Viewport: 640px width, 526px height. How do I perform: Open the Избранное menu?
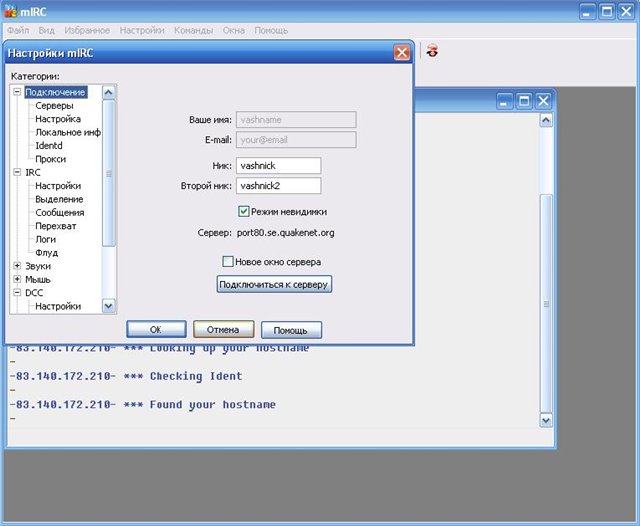pyautogui.click(x=87, y=30)
